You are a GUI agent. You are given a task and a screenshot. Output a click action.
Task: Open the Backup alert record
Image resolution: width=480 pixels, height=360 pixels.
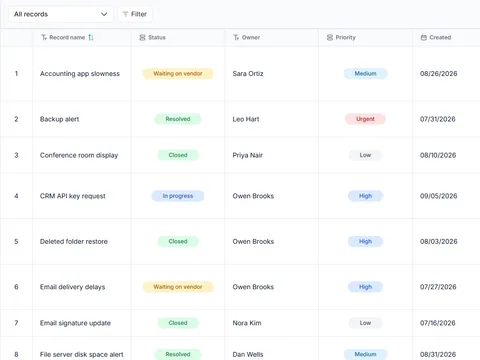[59, 119]
